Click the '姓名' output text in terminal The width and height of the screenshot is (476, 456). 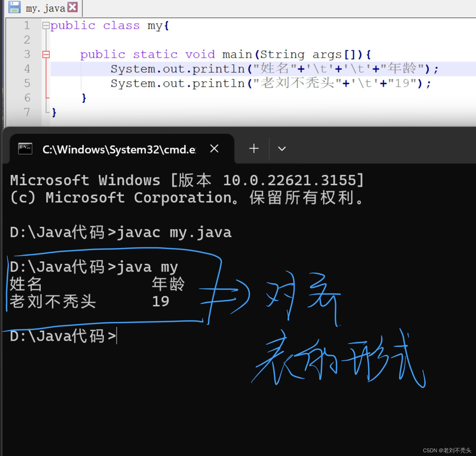point(26,284)
